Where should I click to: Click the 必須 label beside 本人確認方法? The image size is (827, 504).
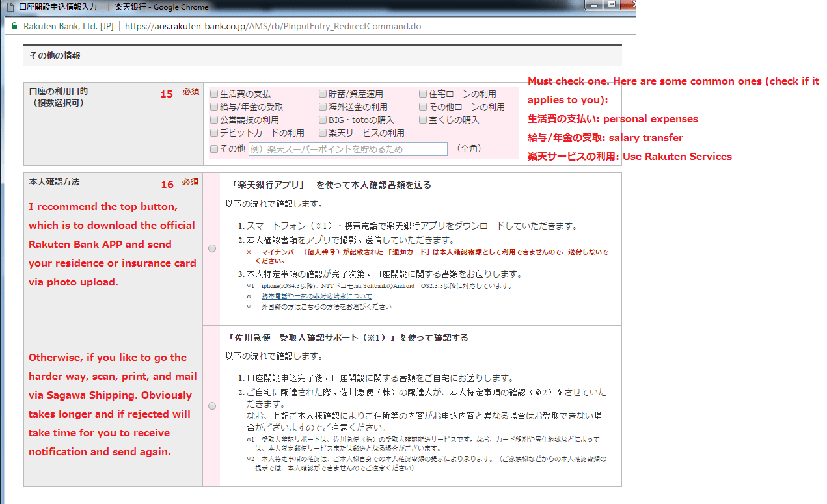(x=191, y=182)
